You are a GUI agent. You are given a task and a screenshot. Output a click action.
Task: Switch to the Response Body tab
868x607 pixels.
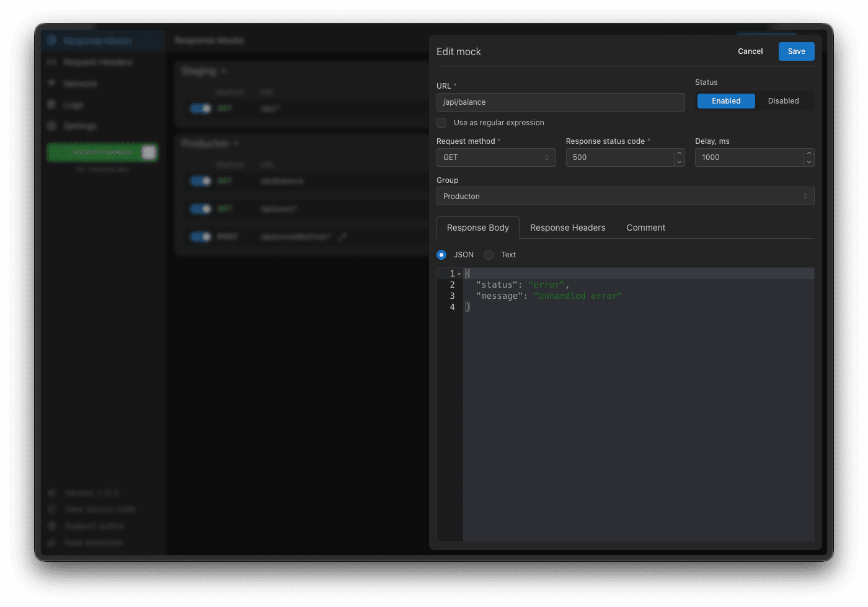click(x=478, y=228)
